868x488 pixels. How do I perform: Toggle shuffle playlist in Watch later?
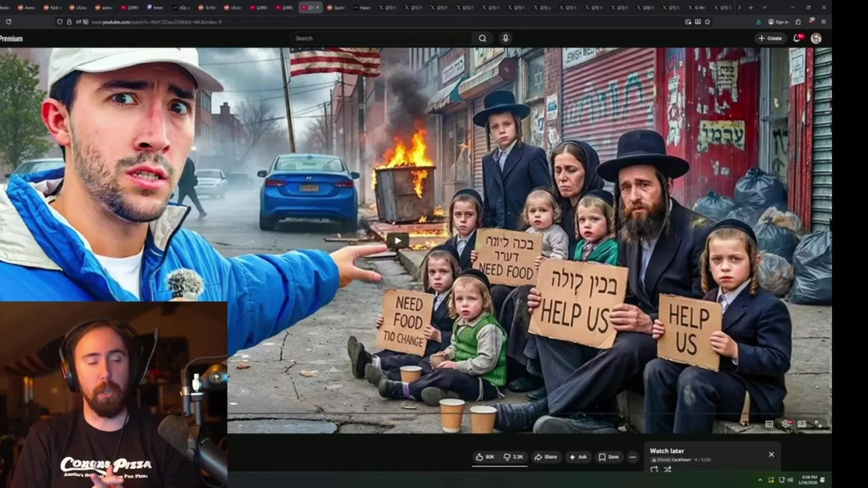(667, 469)
